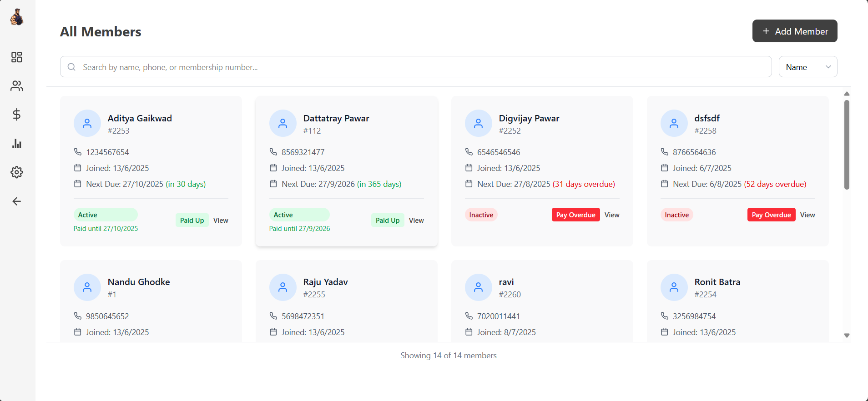The image size is (868, 401).
Task: Click Paid Up badge on Dattatray Pawar
Action: point(388,221)
